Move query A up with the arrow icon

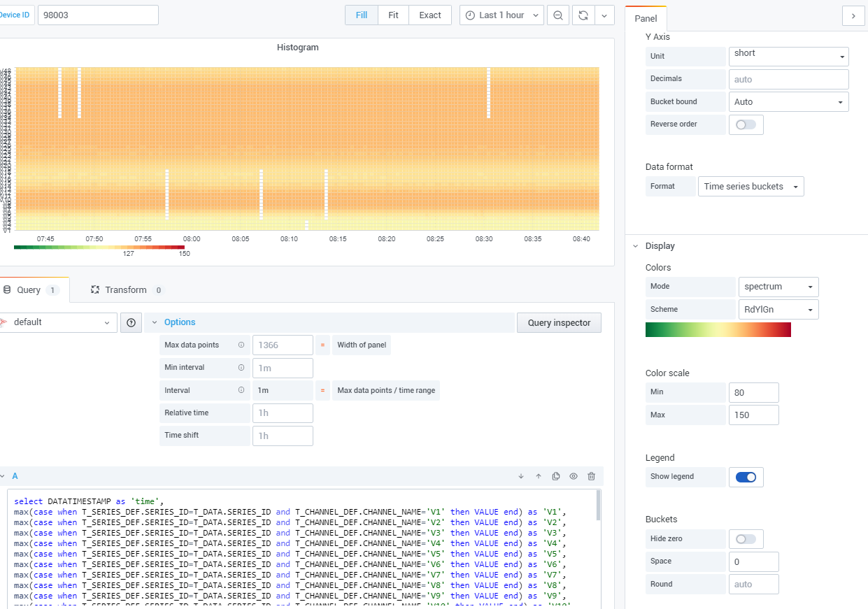(x=538, y=476)
